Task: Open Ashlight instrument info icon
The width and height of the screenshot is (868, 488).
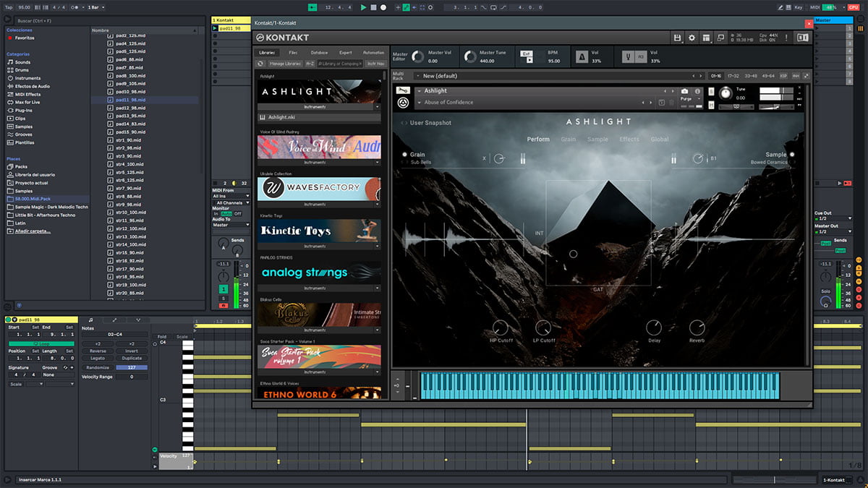Action: (x=698, y=91)
